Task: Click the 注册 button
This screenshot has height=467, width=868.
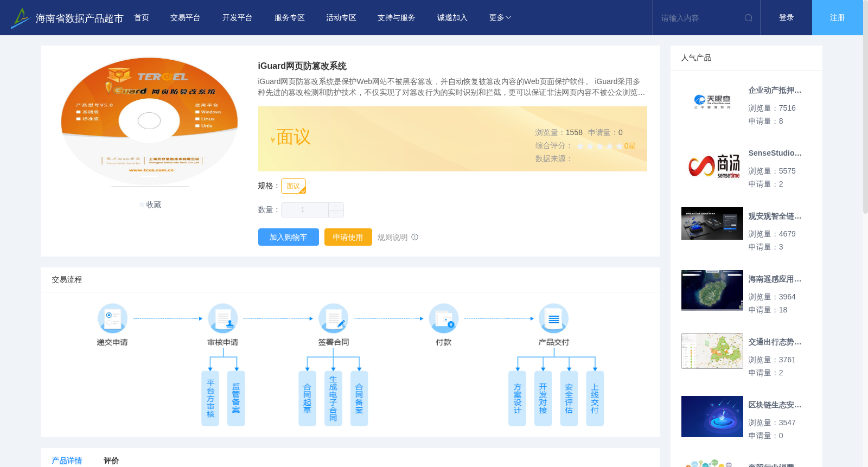Action: 838,18
